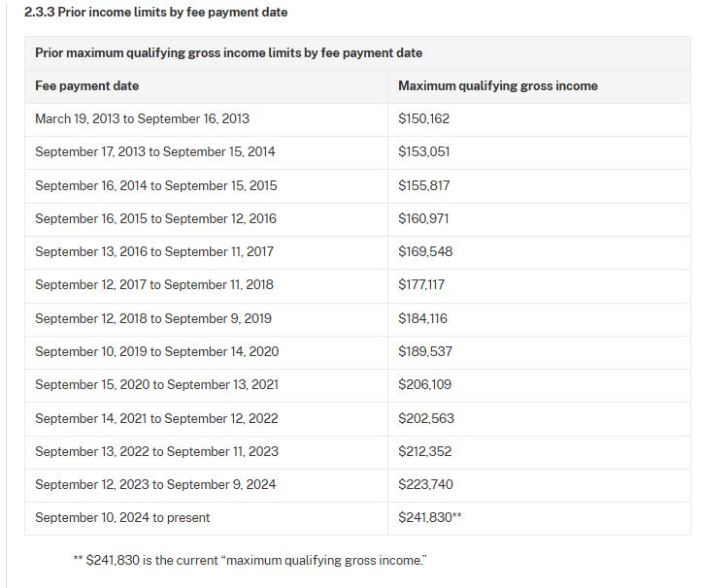The width and height of the screenshot is (701, 588).
Task: Click the $150,162 income value
Action: tap(423, 118)
